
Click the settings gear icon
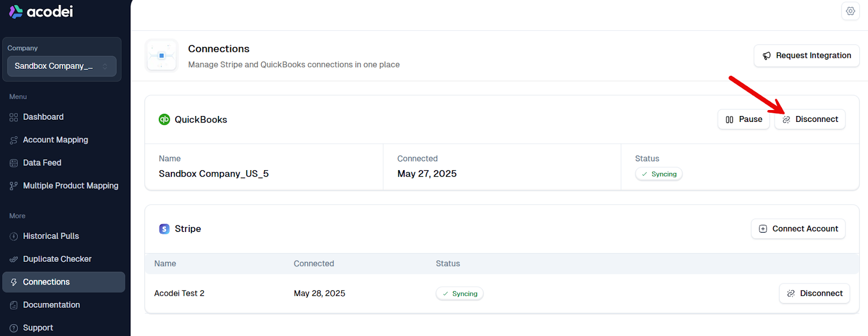pyautogui.click(x=850, y=11)
